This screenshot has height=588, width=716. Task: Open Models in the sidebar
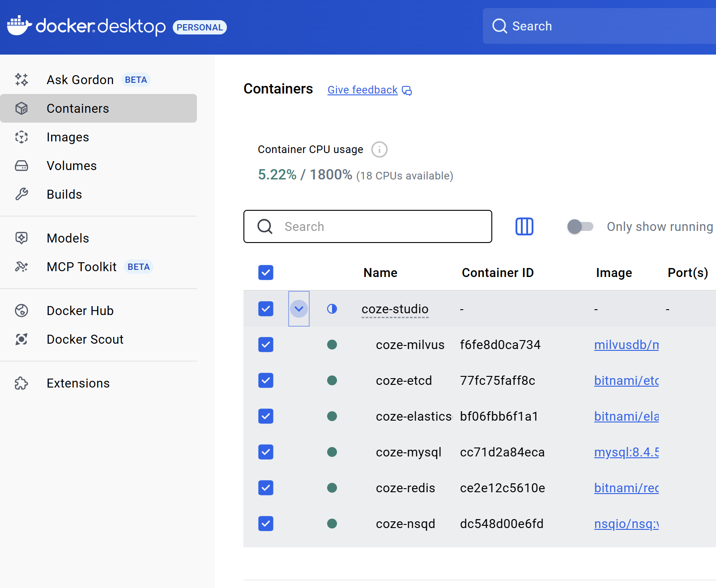coord(98,238)
